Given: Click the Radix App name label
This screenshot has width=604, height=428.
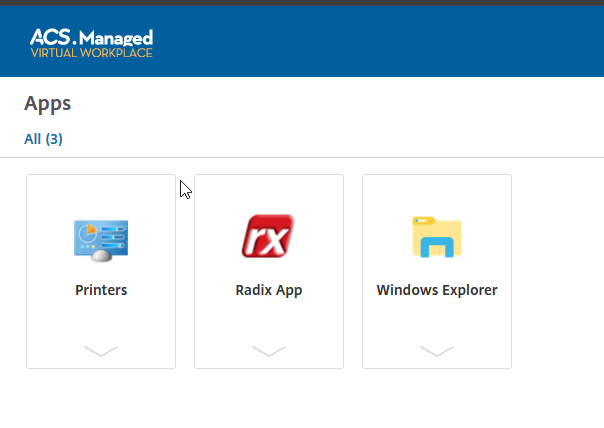Looking at the screenshot, I should click(x=268, y=291).
